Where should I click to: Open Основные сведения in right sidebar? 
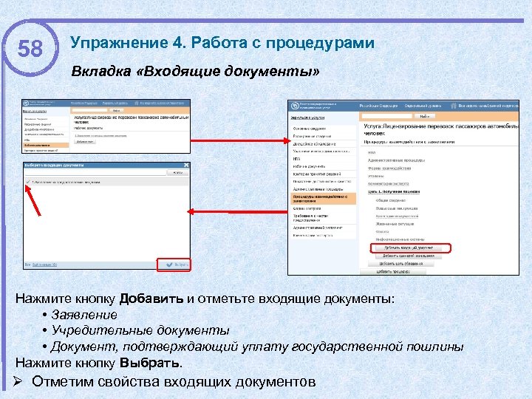coord(310,129)
